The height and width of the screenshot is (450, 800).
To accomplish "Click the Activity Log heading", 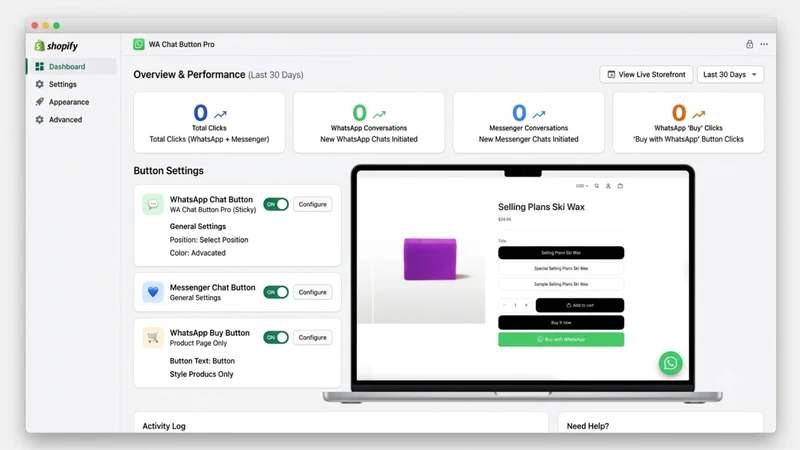I will 164,426.
